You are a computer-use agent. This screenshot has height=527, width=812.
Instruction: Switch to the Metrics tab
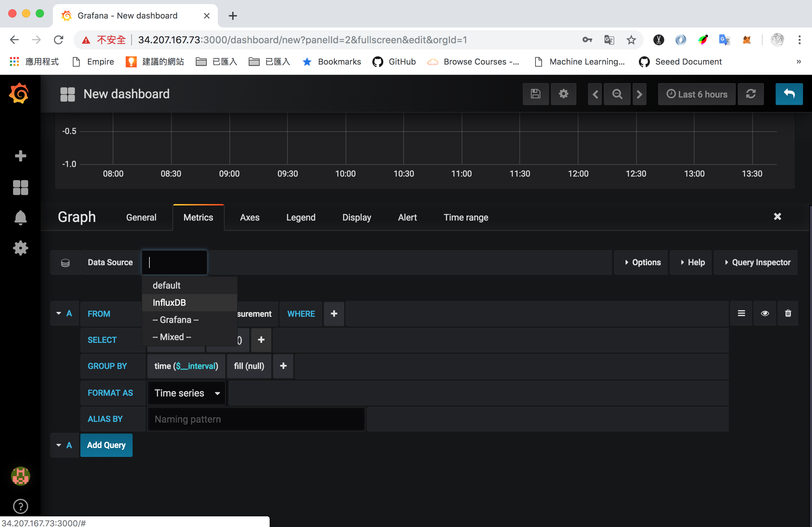point(198,217)
